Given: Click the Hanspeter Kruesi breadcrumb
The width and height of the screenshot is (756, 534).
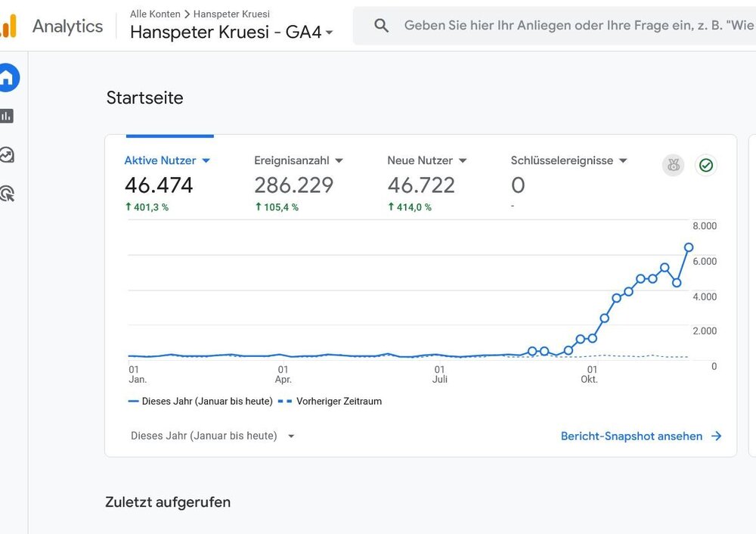Looking at the screenshot, I should pyautogui.click(x=231, y=14).
